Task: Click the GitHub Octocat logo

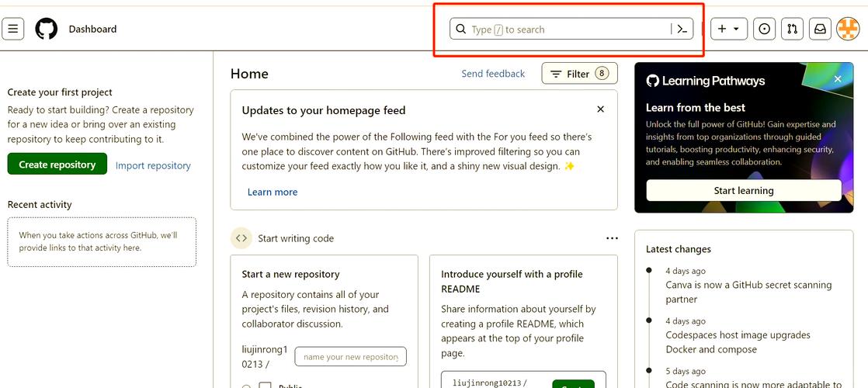Action: click(x=47, y=29)
